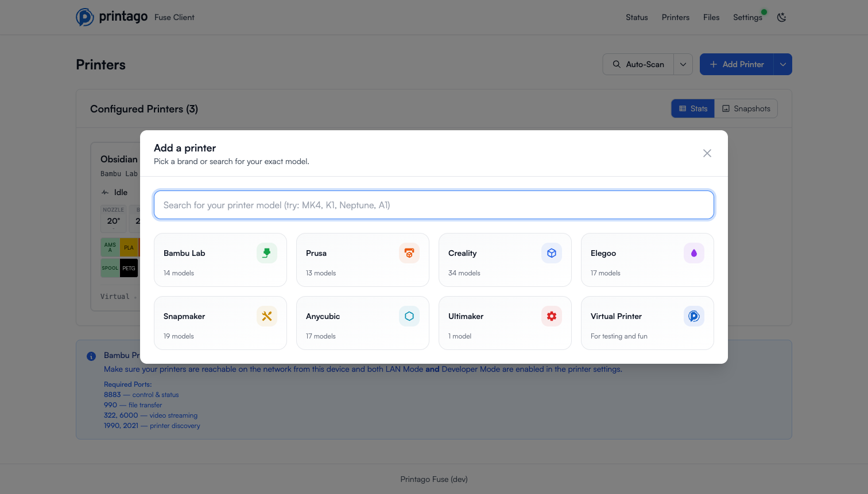Open the Files page
This screenshot has height=494, width=868.
coord(711,17)
